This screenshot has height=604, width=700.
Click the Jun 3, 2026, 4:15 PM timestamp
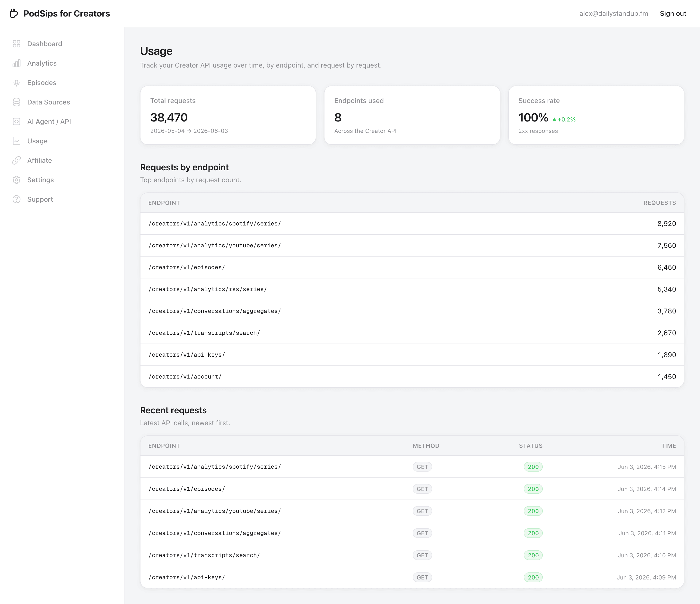click(647, 467)
